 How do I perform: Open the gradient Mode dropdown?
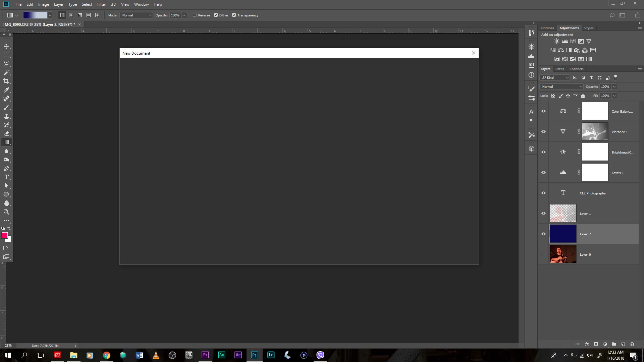coord(136,15)
